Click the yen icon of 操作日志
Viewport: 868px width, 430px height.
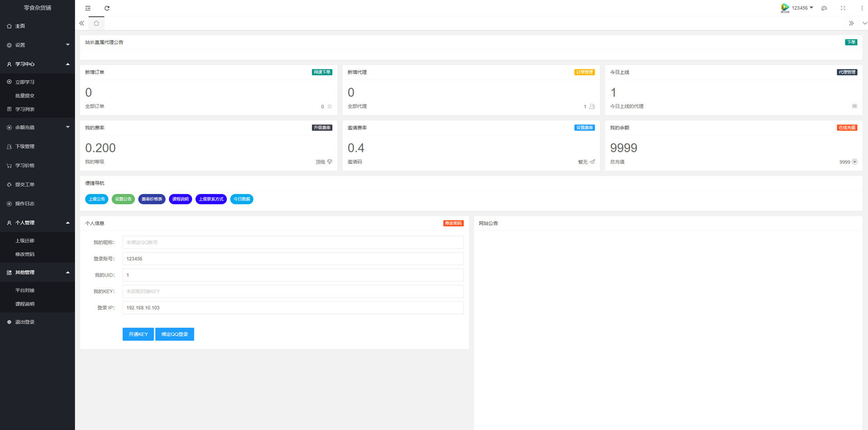[x=9, y=204]
